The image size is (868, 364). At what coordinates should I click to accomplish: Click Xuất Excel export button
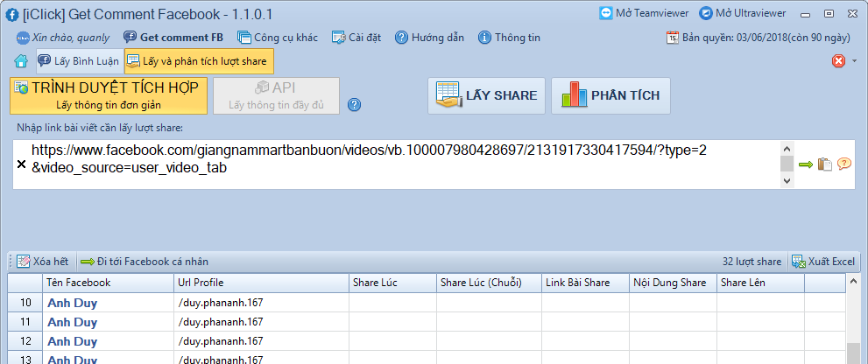click(823, 261)
